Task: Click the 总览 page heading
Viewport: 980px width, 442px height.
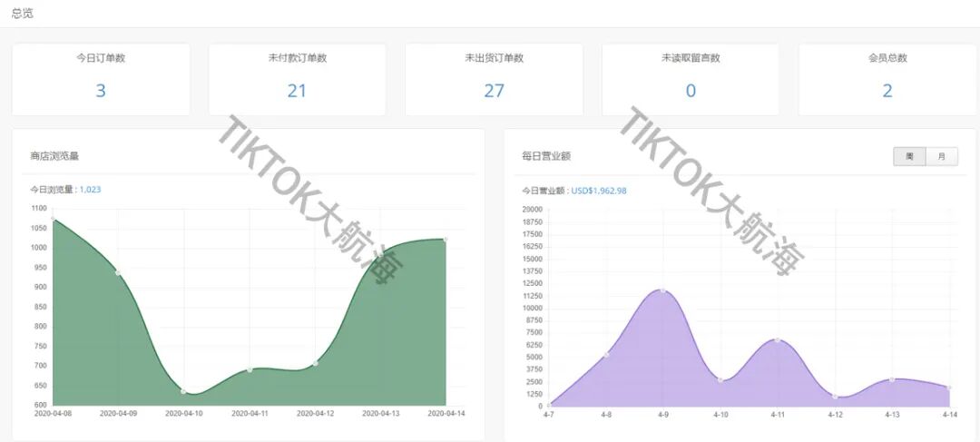Action: [22, 14]
